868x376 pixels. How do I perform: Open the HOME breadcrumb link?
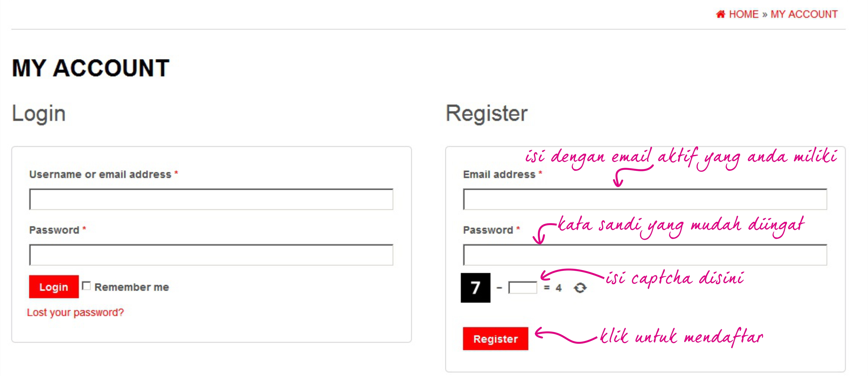click(743, 14)
